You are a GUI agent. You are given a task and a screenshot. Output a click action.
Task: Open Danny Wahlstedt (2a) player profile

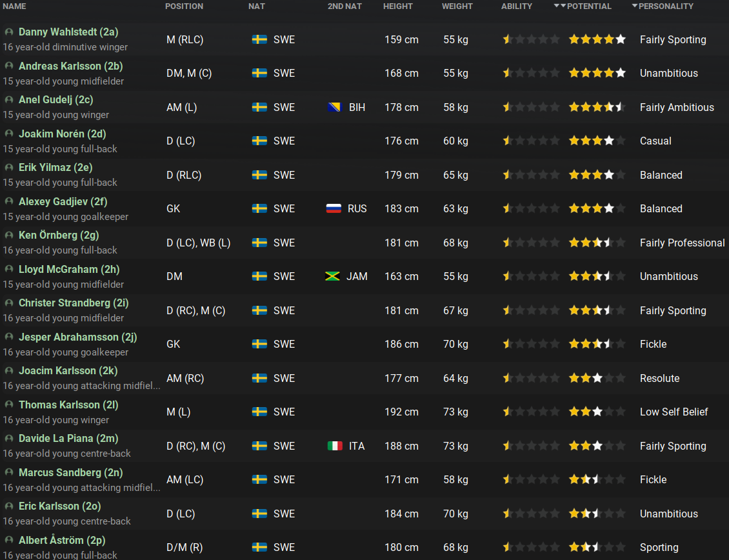pyautogui.click(x=68, y=32)
